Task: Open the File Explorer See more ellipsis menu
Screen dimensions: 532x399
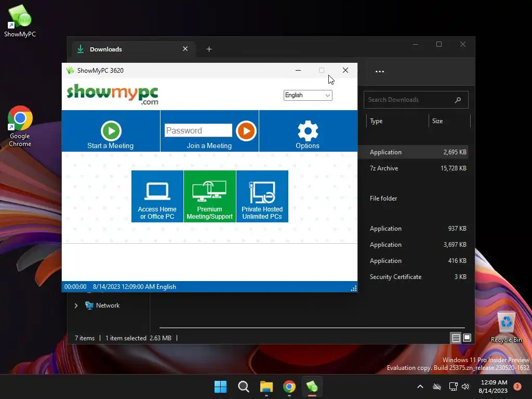Action: (380, 72)
